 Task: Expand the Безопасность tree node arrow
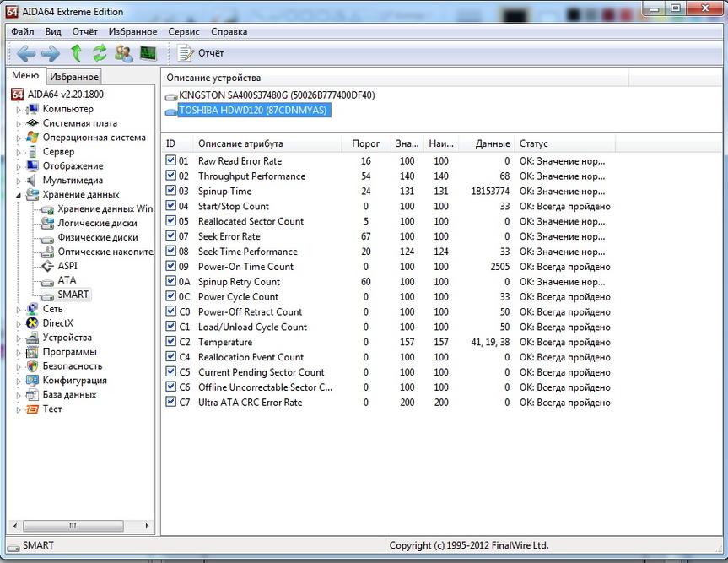19,367
